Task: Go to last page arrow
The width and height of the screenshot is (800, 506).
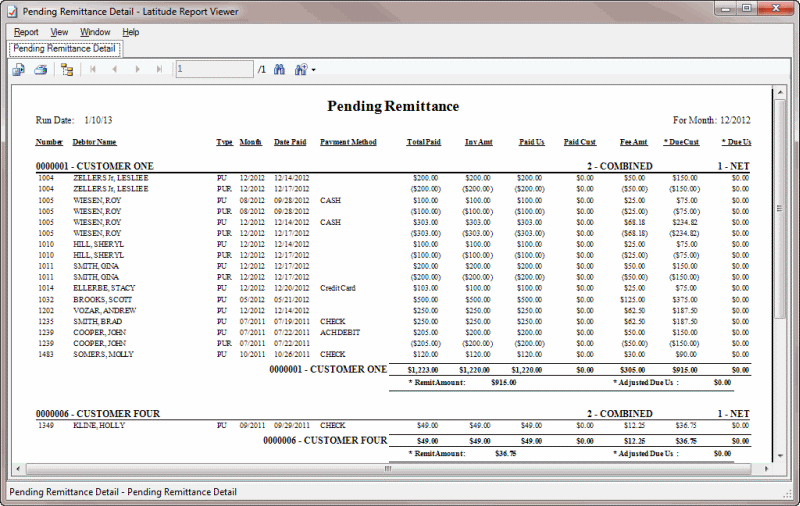Action: click(x=159, y=70)
